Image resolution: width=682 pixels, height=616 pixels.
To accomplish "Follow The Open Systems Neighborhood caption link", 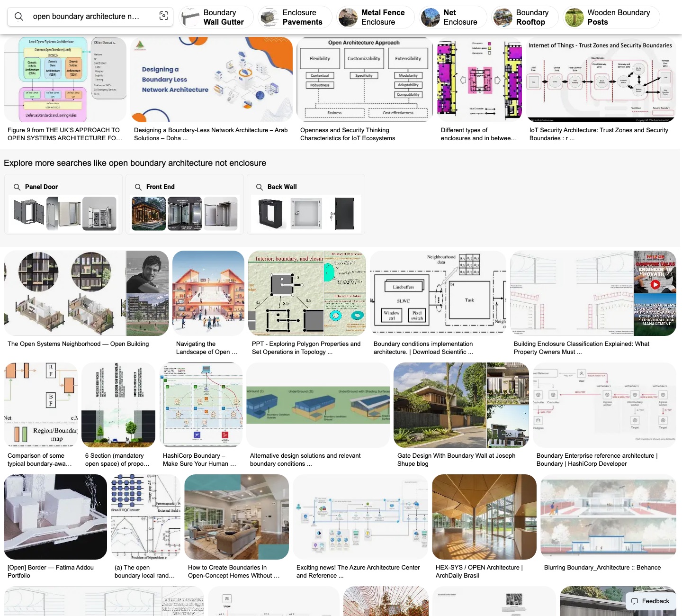I will pyautogui.click(x=78, y=344).
